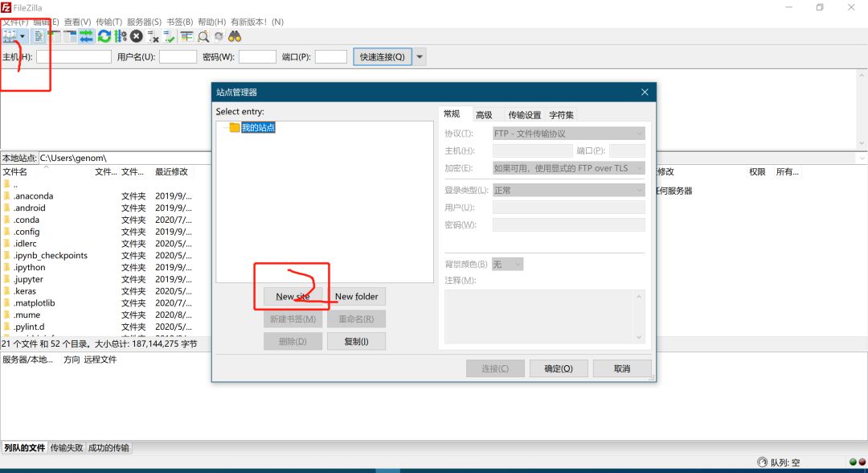Click the reconnect to last server icon
Screen dimensions: 868x473
(170, 36)
